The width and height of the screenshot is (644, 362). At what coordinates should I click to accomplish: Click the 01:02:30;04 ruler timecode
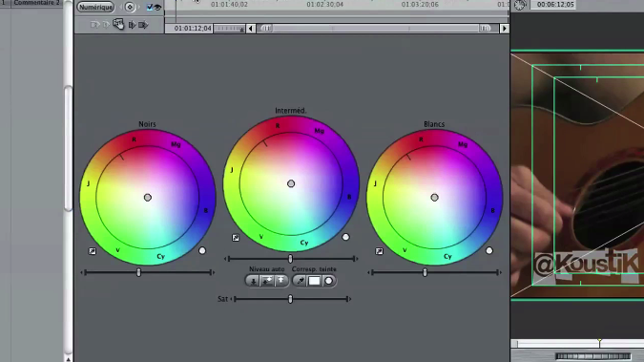tap(325, 5)
